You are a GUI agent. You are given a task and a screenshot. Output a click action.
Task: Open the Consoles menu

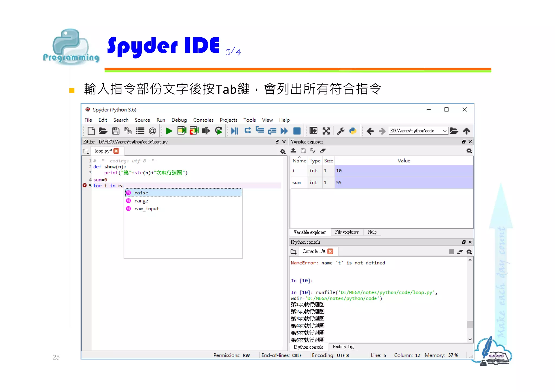click(x=203, y=120)
